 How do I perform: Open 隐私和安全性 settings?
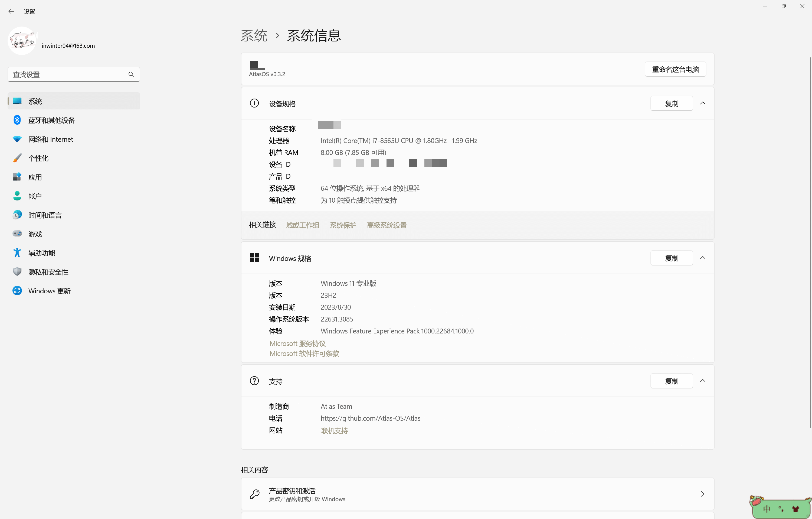(x=74, y=272)
